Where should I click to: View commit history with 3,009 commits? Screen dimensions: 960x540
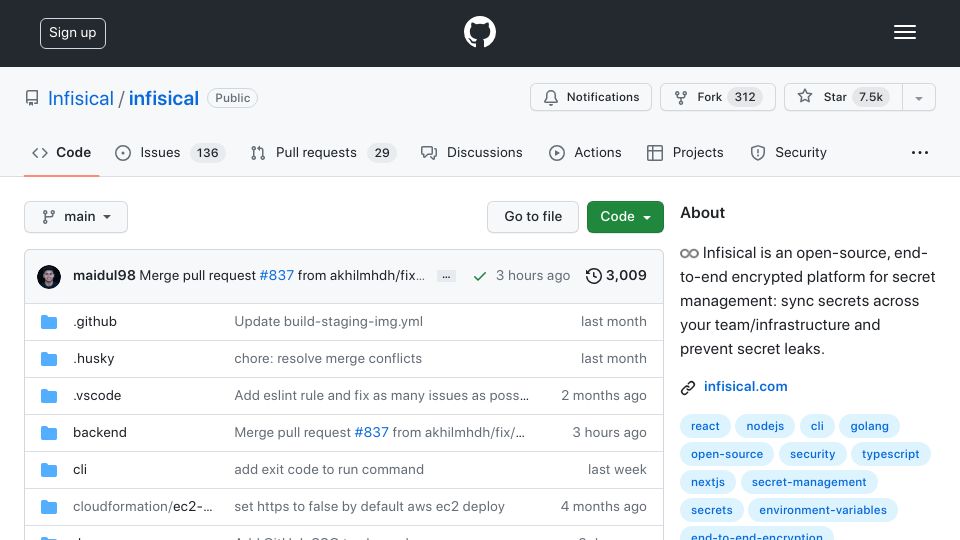click(x=616, y=276)
